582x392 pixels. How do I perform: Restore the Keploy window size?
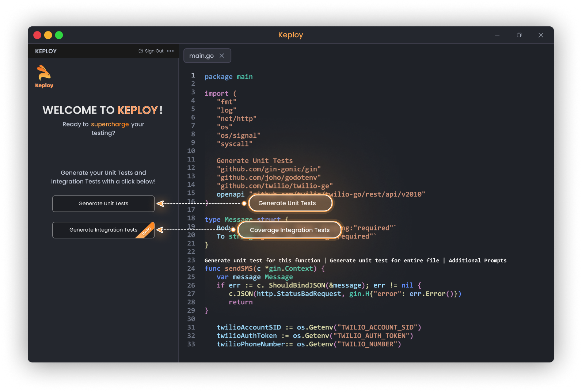tap(519, 35)
